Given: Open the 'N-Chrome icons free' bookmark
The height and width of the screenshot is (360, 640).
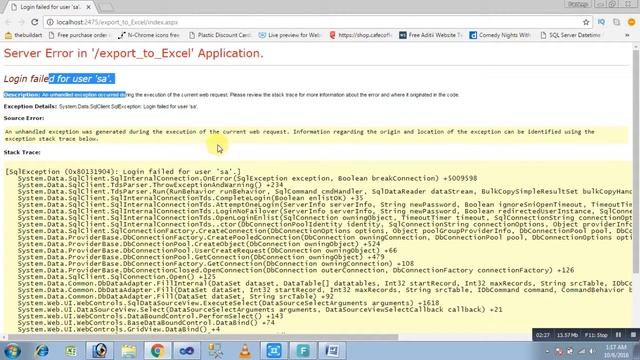Looking at the screenshot, I should coord(149,35).
